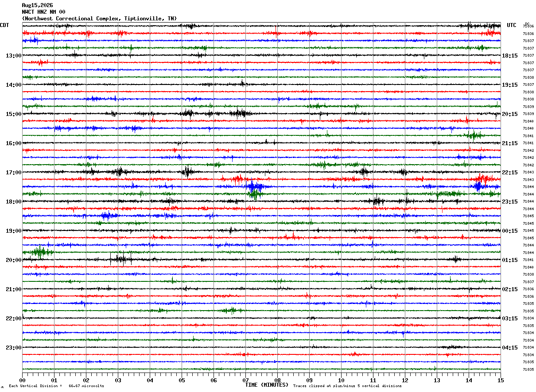This screenshot has height=392, width=536.
Task: Click the UTC timezone label
Action: tap(512, 25)
